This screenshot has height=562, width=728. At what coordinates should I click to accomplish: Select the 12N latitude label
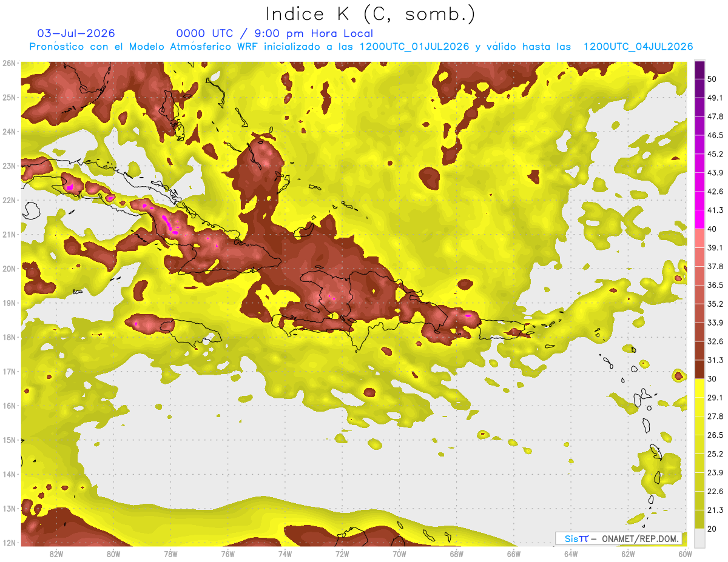(9, 543)
